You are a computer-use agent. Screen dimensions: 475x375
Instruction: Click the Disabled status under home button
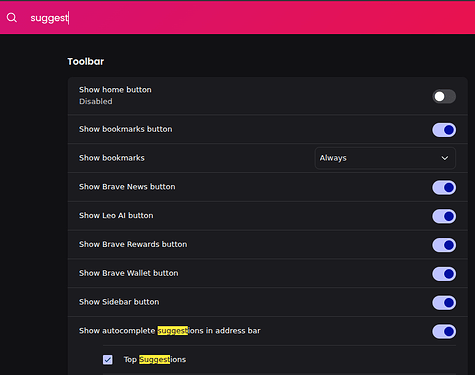(96, 101)
